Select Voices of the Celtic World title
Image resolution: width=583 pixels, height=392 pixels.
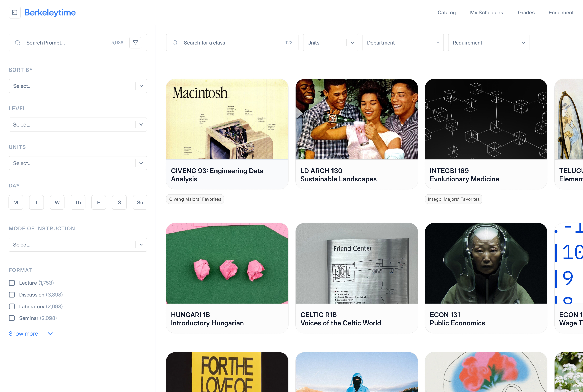point(341,323)
